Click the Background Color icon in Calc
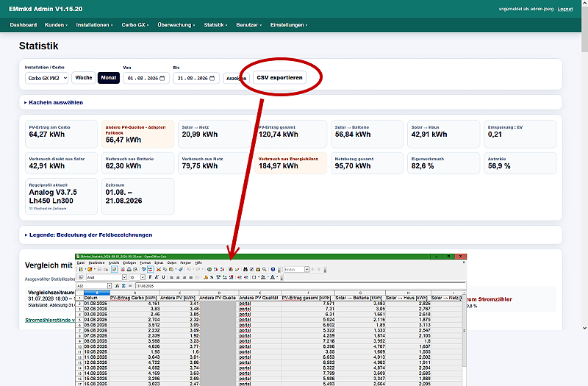The height and width of the screenshot is (386, 588). (x=263, y=277)
